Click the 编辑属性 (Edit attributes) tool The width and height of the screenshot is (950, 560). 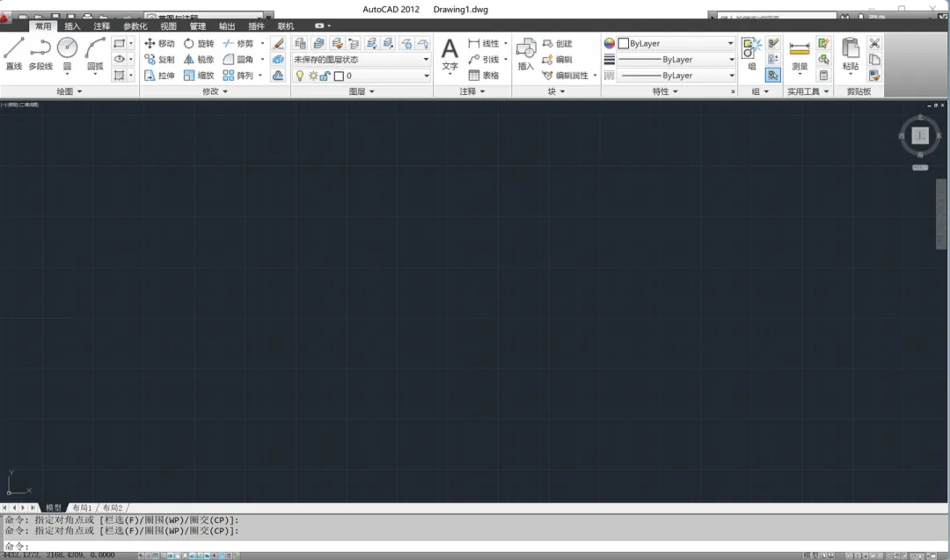(566, 75)
